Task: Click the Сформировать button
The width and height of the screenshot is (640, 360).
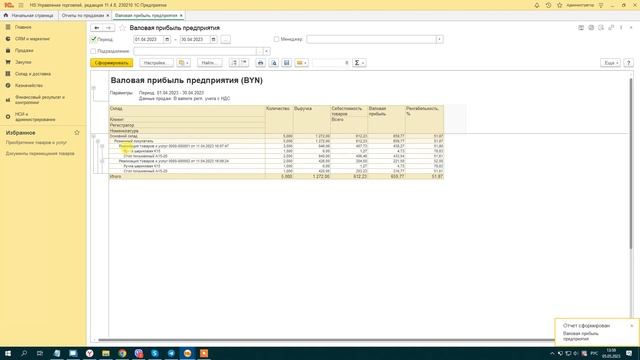Action: tap(111, 63)
